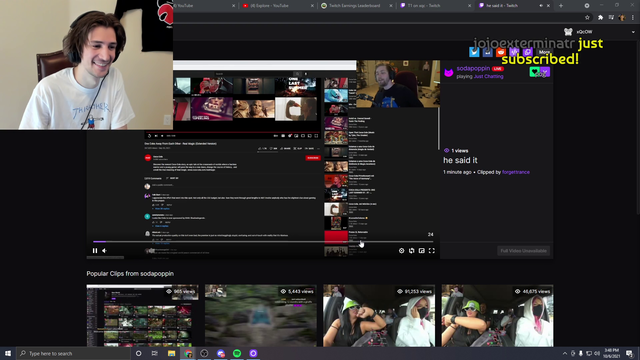Open Just Chatting category link

(x=488, y=76)
